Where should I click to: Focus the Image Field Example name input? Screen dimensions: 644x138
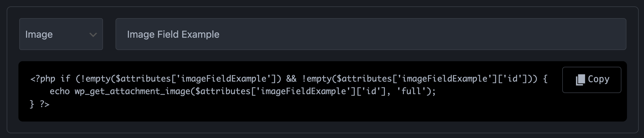pos(371,34)
